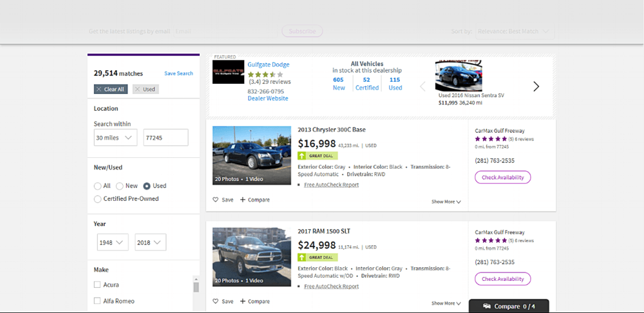Select the New radio button
Screen dimensions: 644x313
click(120, 186)
